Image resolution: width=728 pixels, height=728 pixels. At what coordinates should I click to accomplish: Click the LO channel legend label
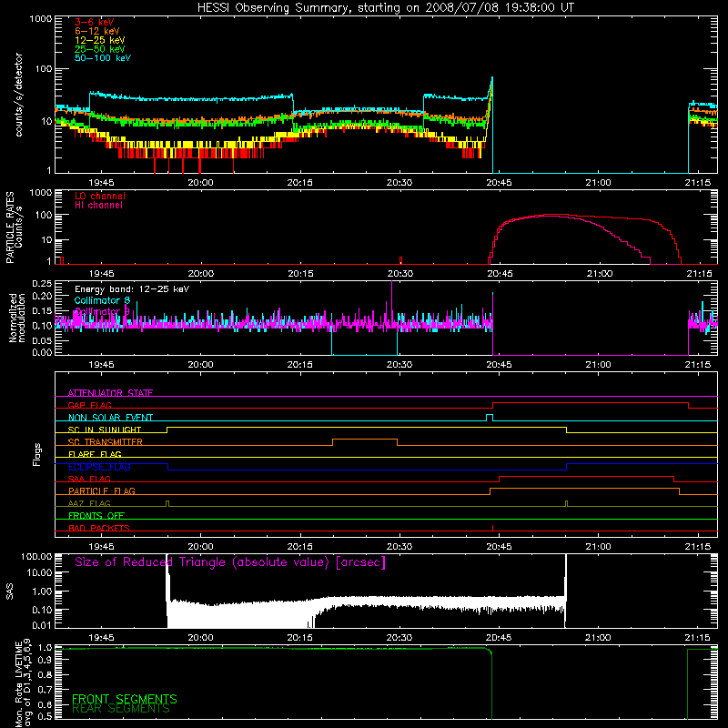click(100, 196)
